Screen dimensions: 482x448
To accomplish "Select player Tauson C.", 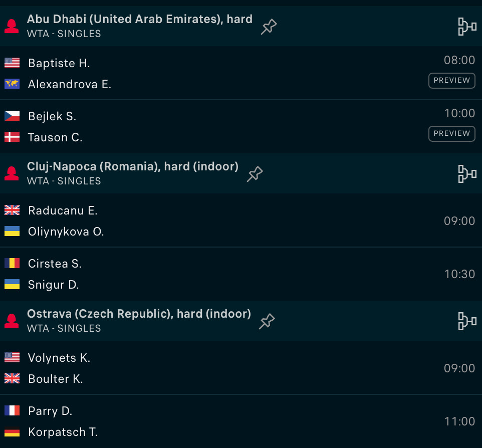I will [x=55, y=137].
